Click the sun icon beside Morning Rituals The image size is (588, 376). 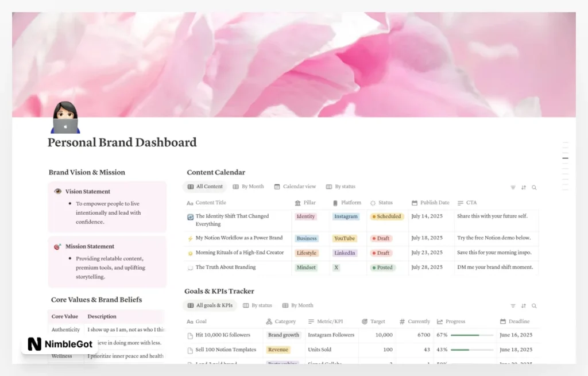(x=191, y=253)
